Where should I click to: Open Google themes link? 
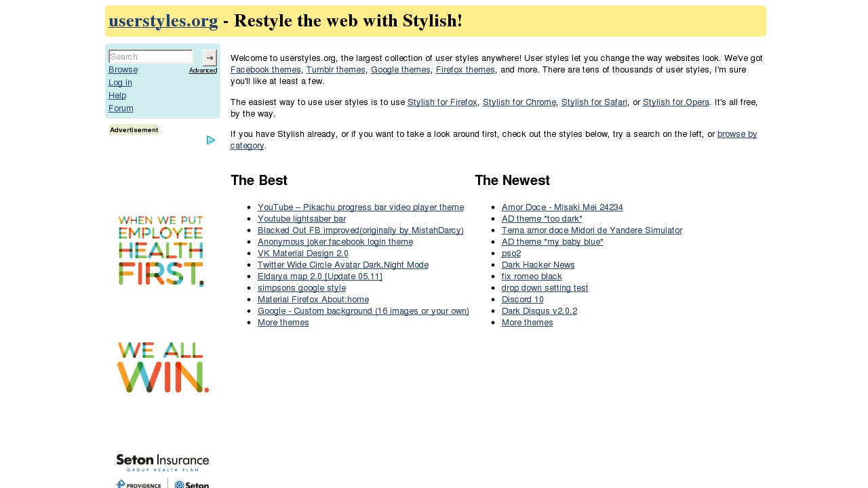coord(401,70)
